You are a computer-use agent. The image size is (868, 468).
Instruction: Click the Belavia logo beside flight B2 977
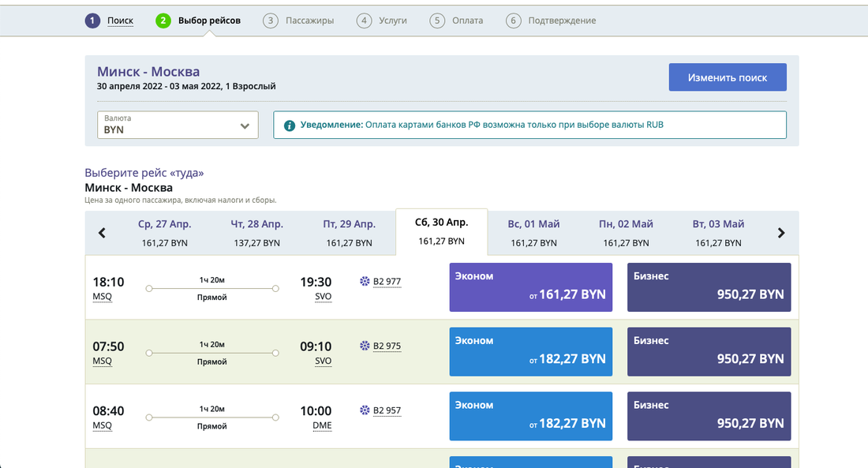(x=365, y=282)
